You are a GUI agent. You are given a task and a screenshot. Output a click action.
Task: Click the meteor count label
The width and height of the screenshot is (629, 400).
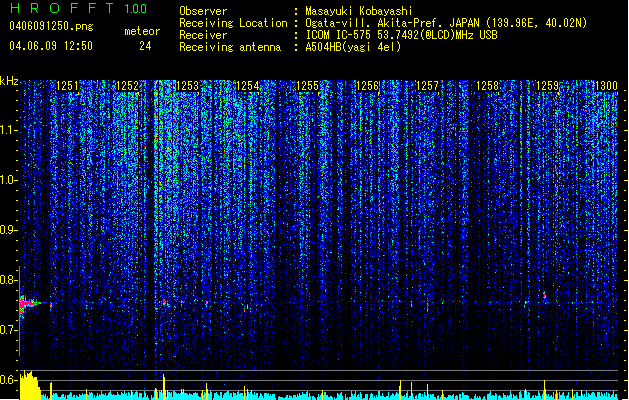click(142, 31)
